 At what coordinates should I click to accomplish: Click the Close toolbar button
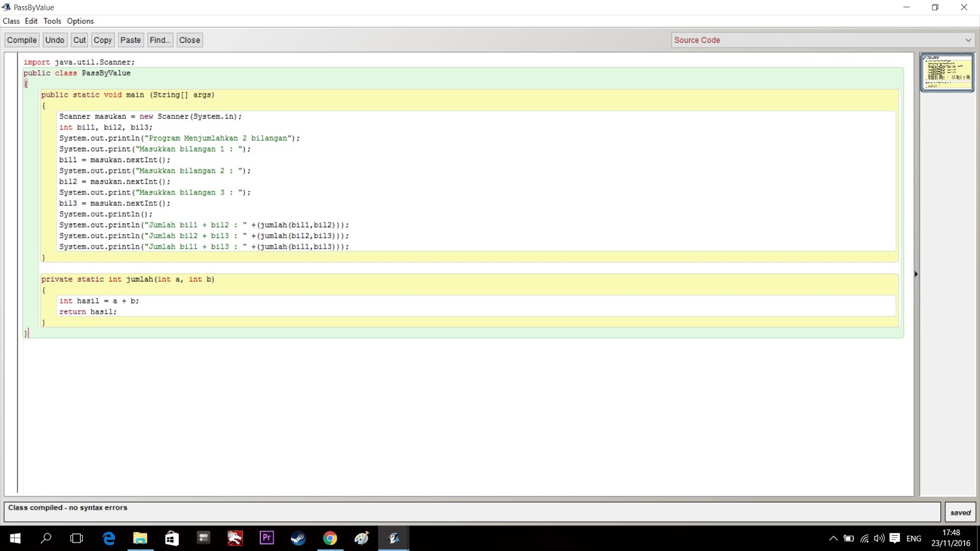[x=190, y=40]
